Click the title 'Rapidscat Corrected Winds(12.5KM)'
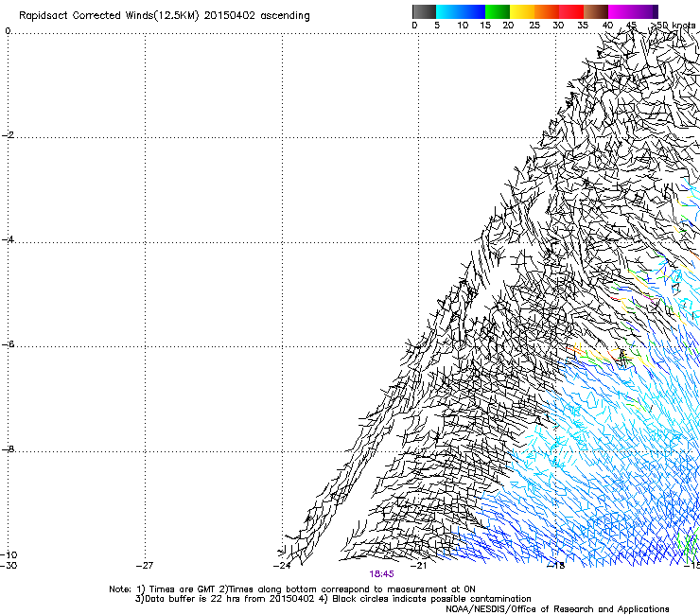The image size is (700, 615). [109, 16]
